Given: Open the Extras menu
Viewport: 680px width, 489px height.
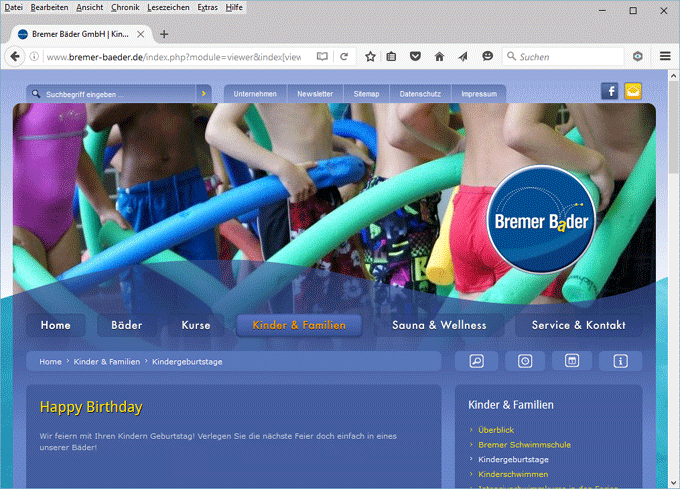Looking at the screenshot, I should [207, 7].
